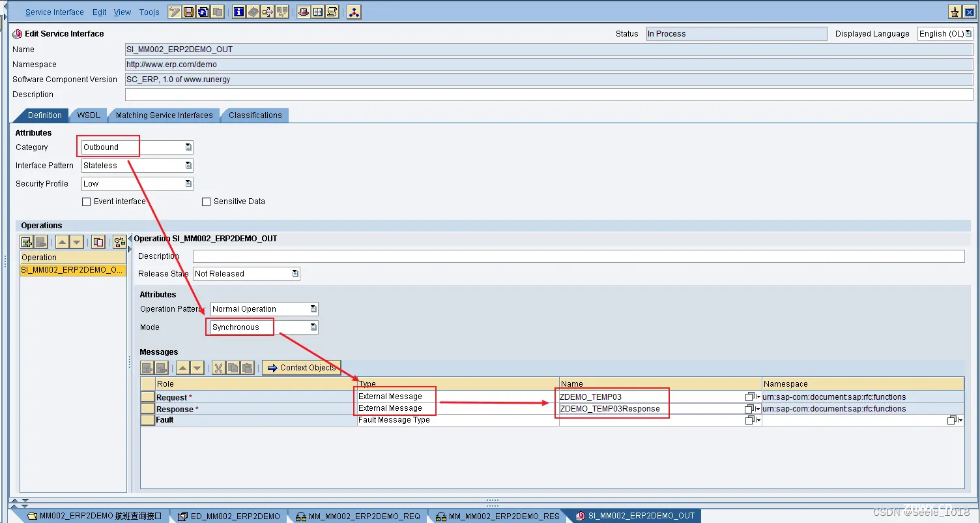Enable the Event interface checkbox
The height and width of the screenshot is (523, 980).
(x=86, y=202)
